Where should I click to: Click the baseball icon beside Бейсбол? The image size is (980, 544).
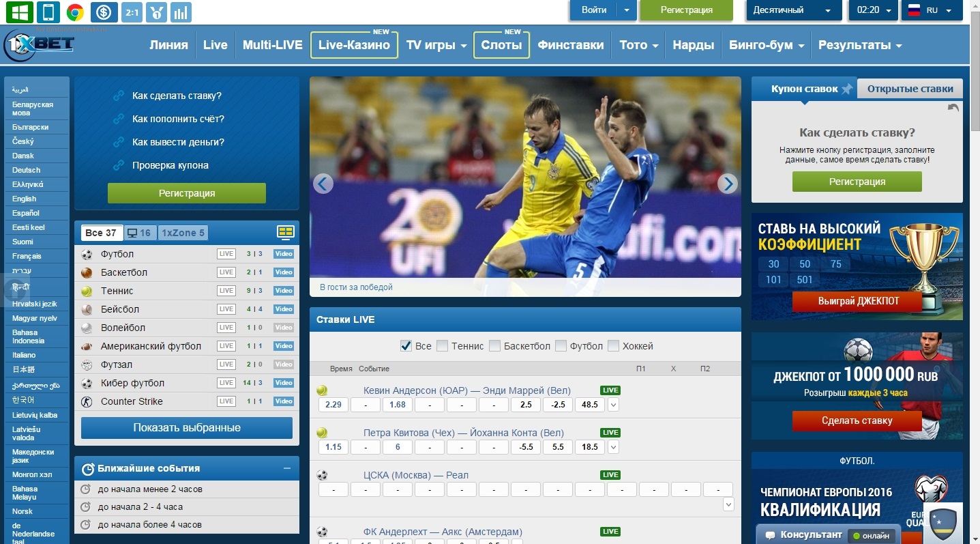[87, 309]
